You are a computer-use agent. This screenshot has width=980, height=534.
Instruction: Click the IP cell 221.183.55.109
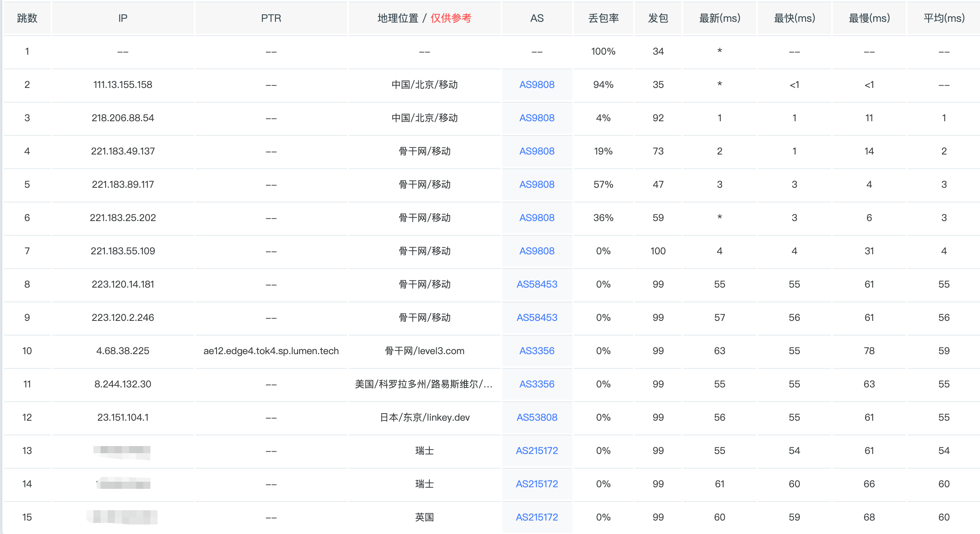(x=123, y=251)
